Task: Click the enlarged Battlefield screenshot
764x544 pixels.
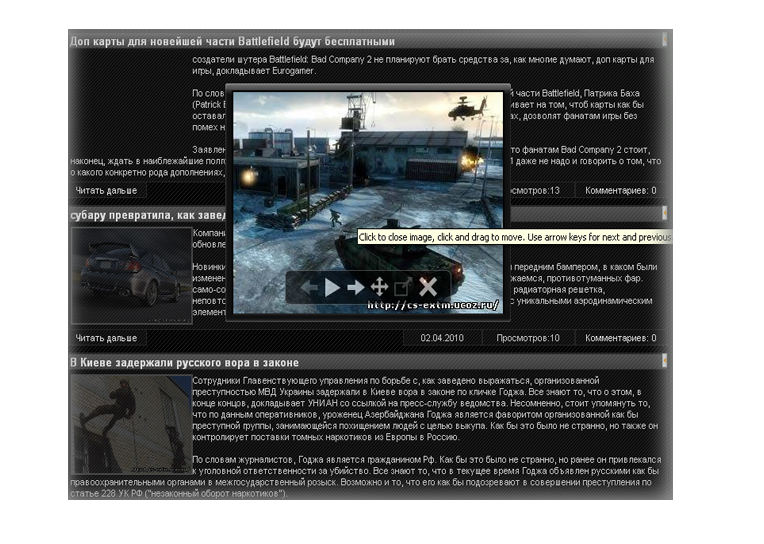Action: 368,202
